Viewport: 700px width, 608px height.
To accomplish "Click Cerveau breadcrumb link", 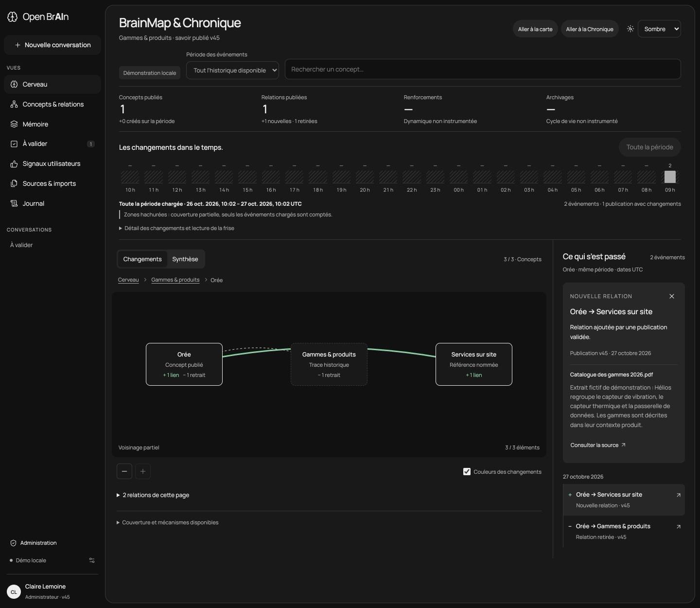I will click(x=128, y=280).
